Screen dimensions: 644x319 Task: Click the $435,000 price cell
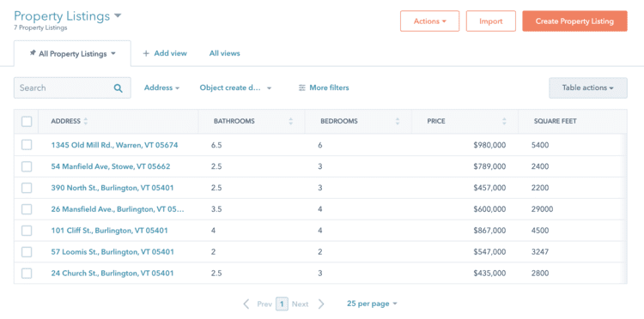[489, 273]
